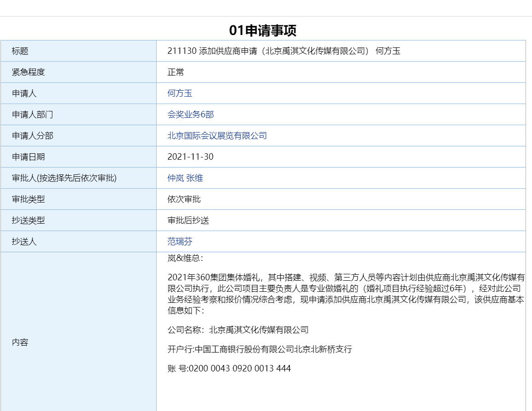Click the bank account number line

[229, 369]
